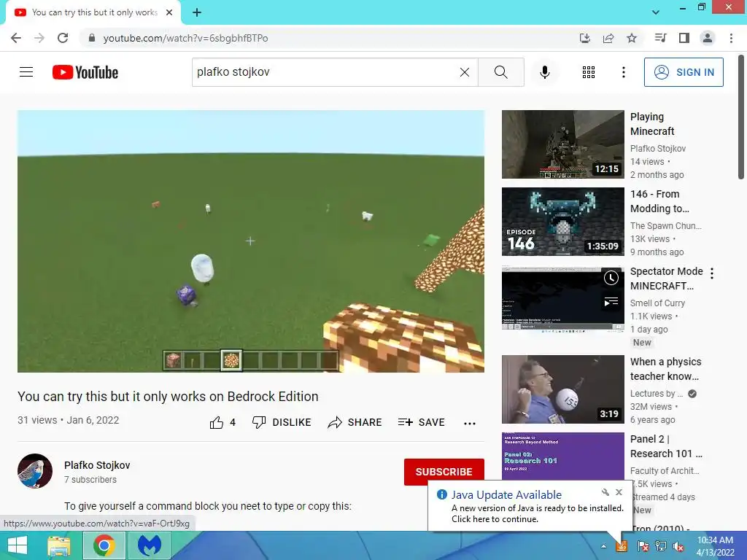Open the Playing Minecraft video thumbnail

[562, 144]
